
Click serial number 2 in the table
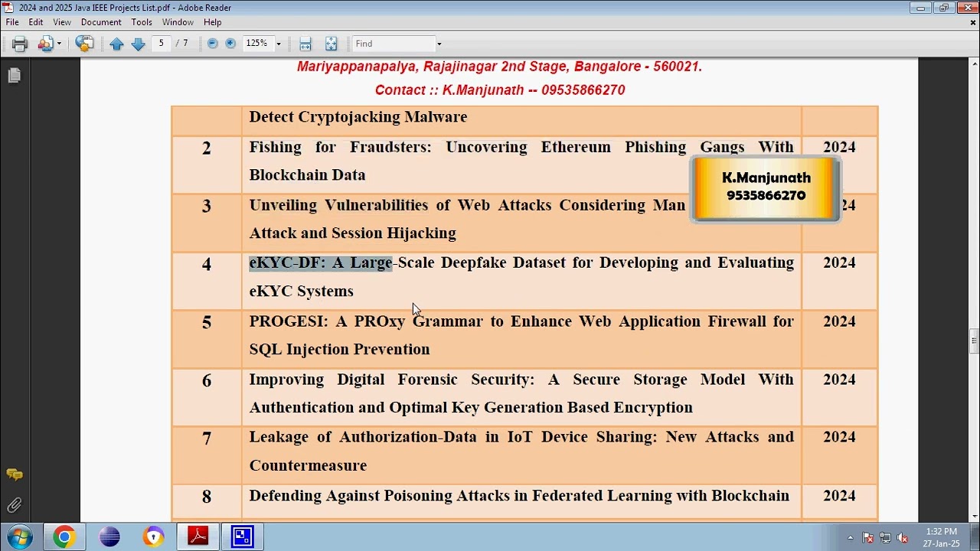point(206,148)
